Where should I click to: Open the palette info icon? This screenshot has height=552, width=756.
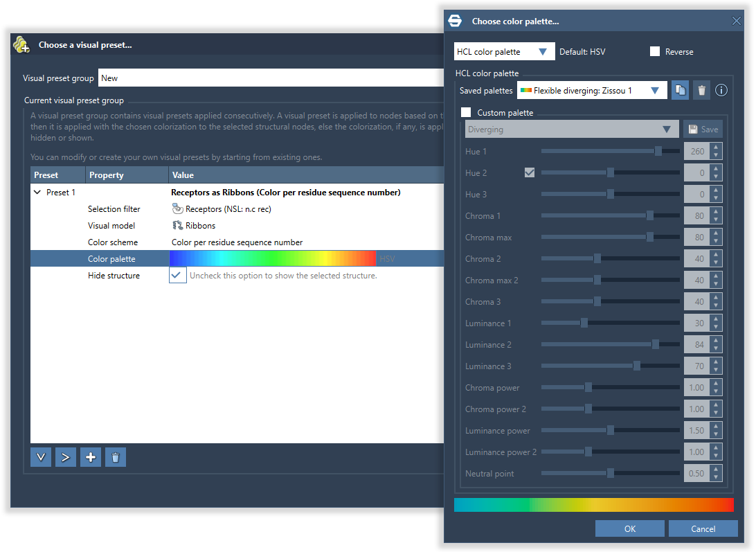point(721,90)
